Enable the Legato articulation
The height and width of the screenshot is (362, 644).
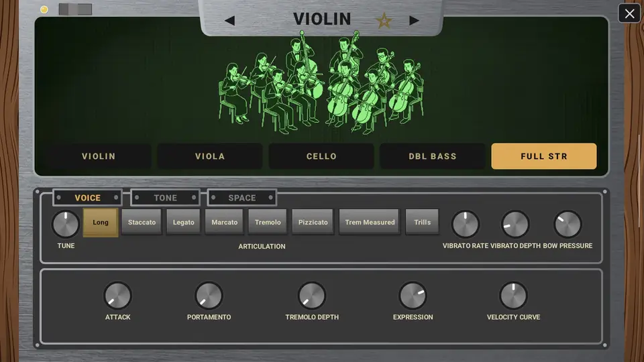click(183, 222)
